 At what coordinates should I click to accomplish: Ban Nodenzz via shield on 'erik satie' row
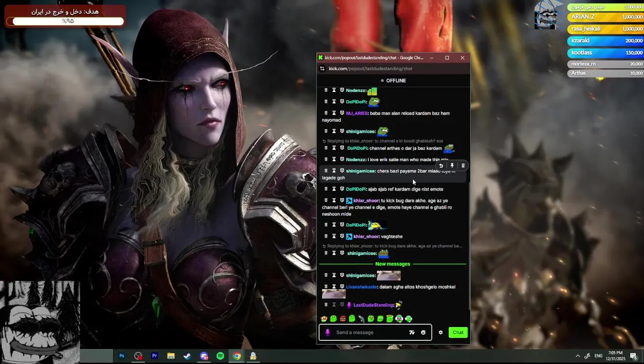point(342,160)
